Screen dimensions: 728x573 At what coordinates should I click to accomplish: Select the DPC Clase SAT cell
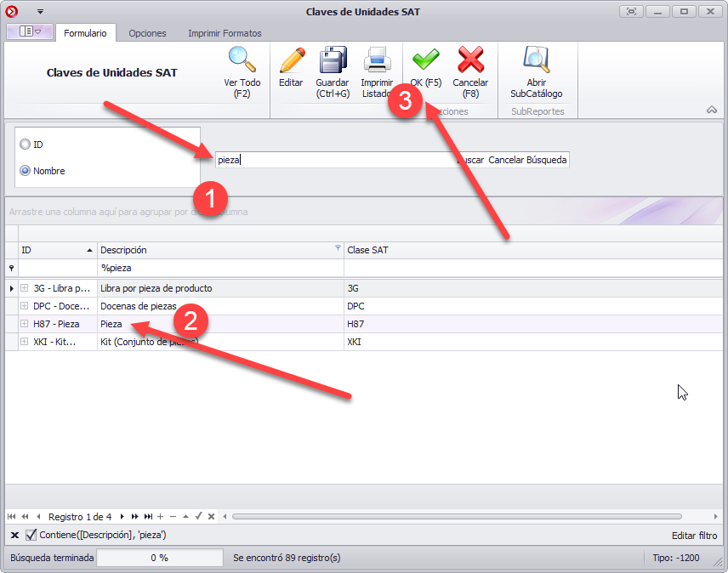pyautogui.click(x=533, y=306)
